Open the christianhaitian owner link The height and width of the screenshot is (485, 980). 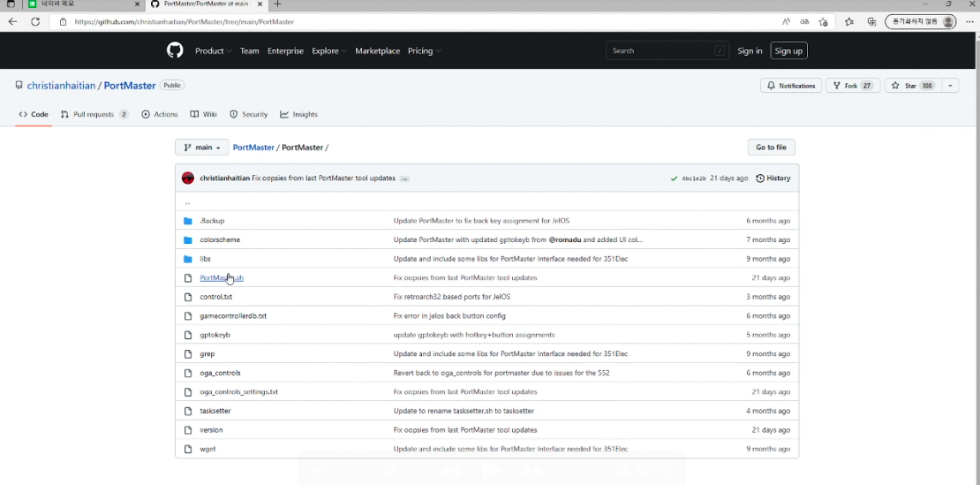tap(61, 86)
